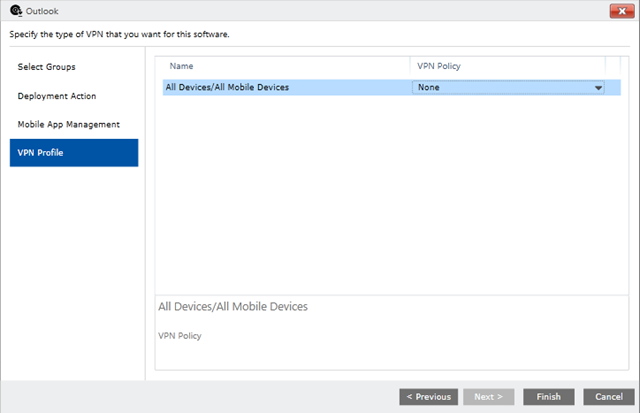Click the Outlook app icon in title bar

point(16,11)
